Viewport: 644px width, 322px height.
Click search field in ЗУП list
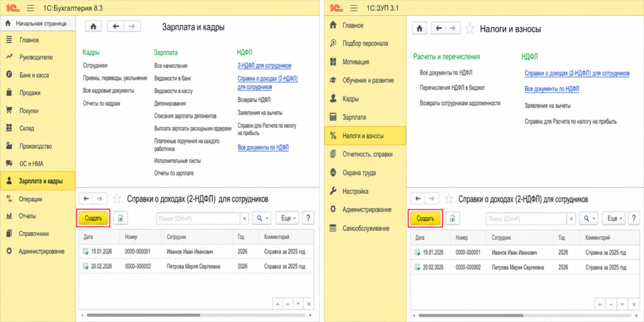526,218
